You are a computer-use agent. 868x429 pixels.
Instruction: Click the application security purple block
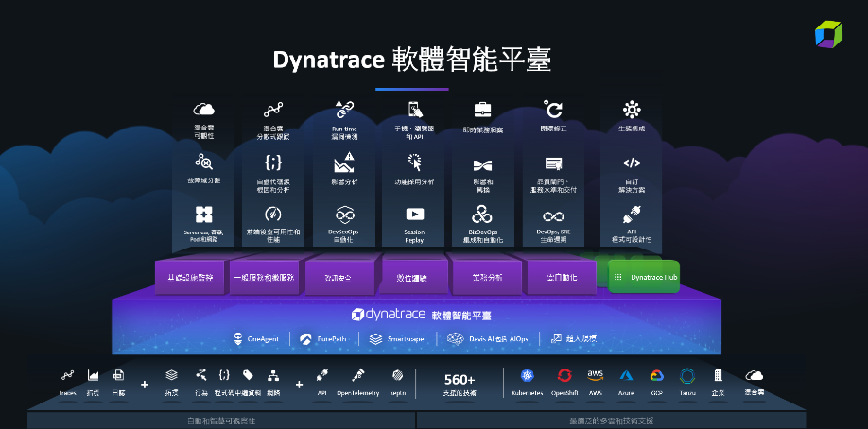click(x=338, y=277)
